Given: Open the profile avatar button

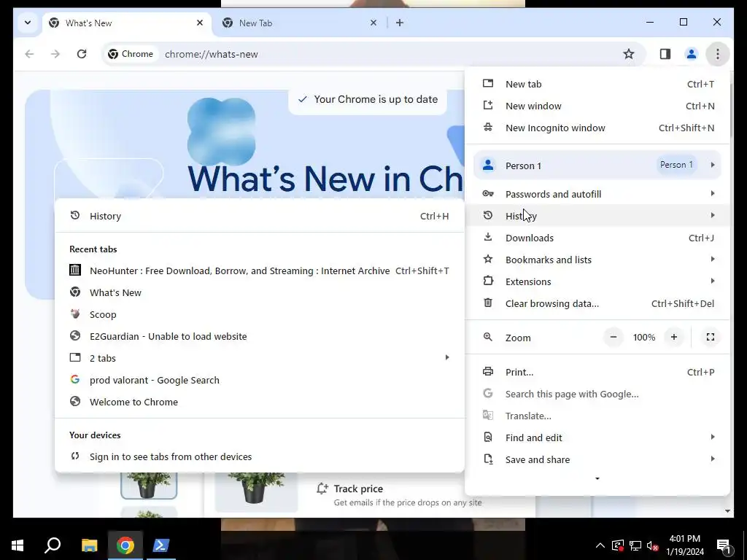Looking at the screenshot, I should coord(692,54).
